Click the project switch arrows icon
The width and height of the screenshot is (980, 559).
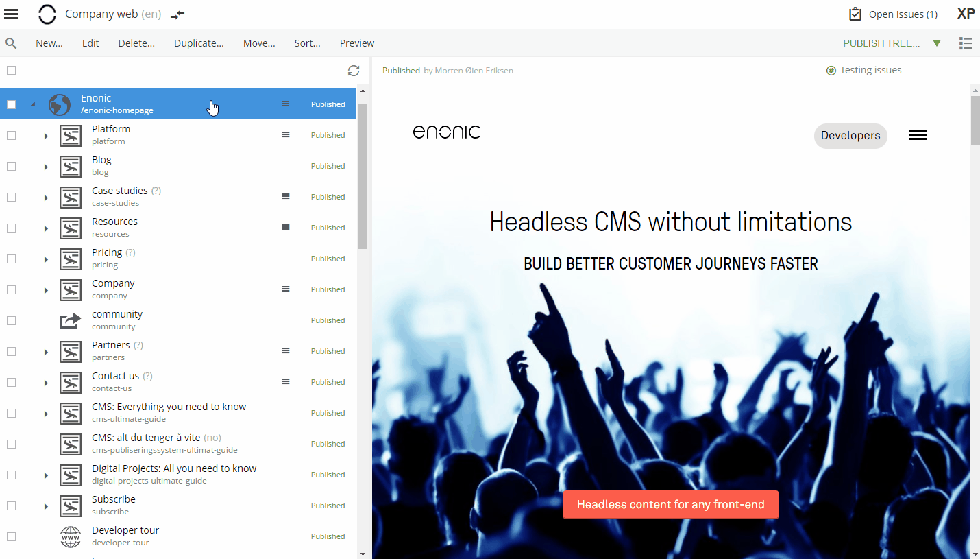[177, 14]
